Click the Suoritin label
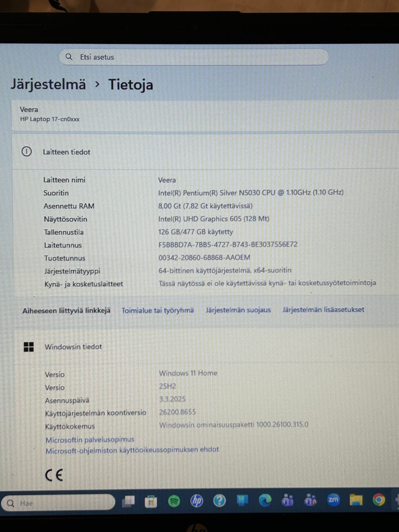The image size is (399, 532). point(56,193)
